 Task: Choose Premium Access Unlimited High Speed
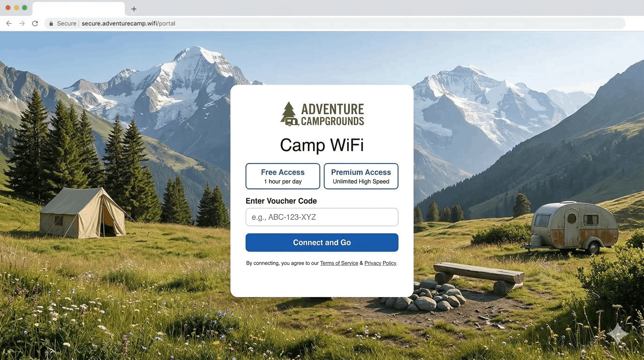[361, 176]
